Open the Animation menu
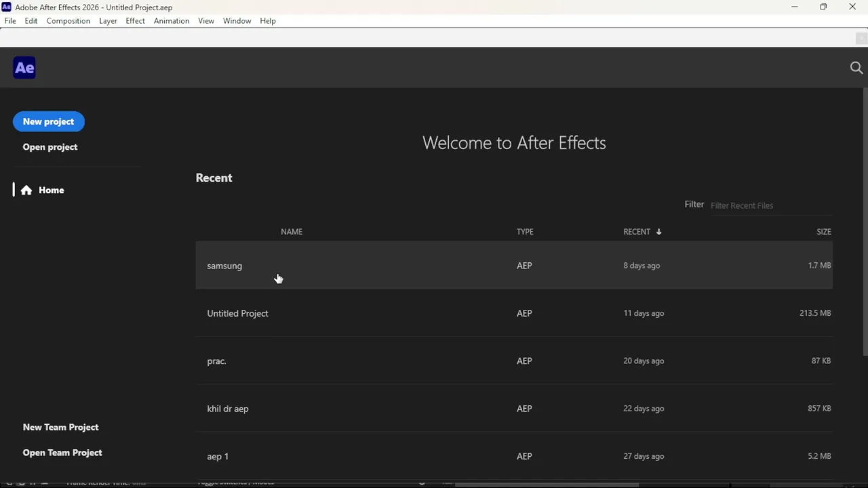This screenshot has width=868, height=488. [x=172, y=21]
